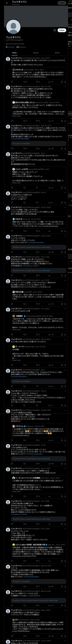Open the 61 Following list
This screenshot has height=644, width=72.
[x=10, y=47]
